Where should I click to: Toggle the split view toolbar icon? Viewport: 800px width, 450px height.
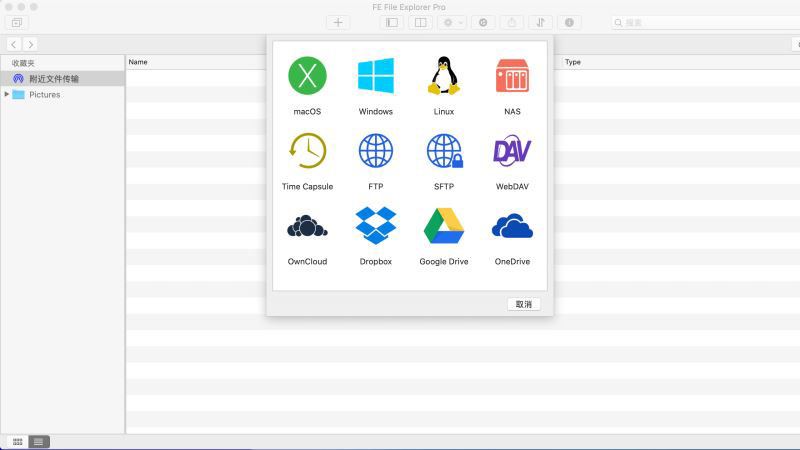tap(420, 22)
